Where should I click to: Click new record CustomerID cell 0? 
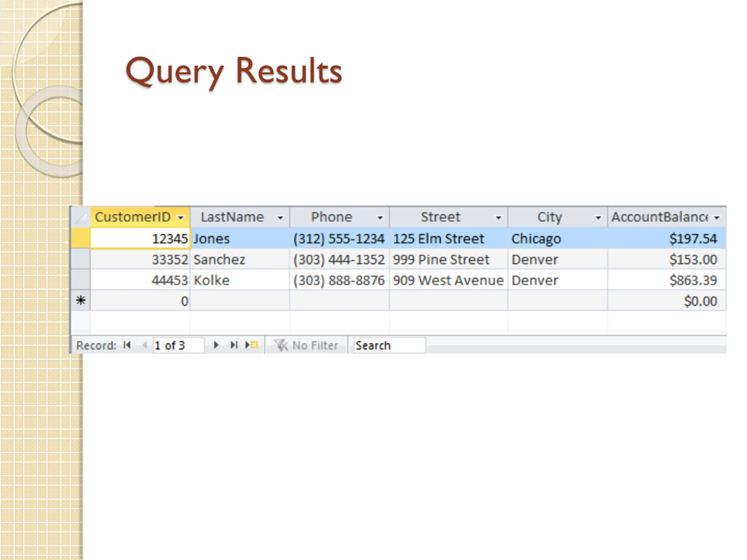click(140, 300)
